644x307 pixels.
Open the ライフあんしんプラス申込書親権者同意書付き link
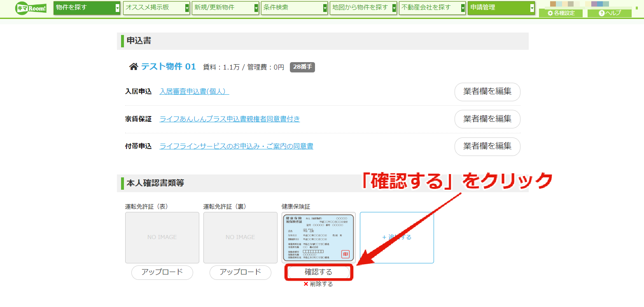tap(230, 119)
